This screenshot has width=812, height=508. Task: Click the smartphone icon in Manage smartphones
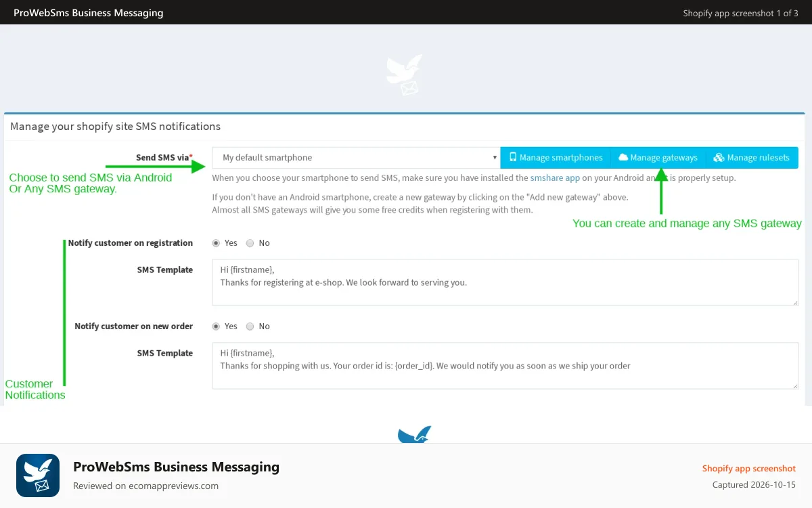(x=513, y=157)
